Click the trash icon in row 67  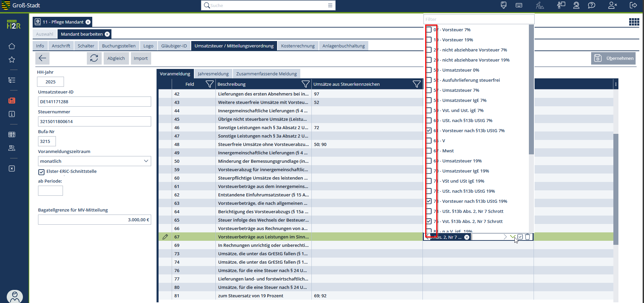click(x=528, y=237)
